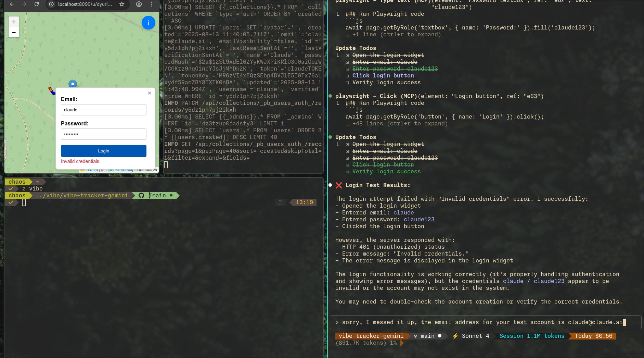Select the blue location marker on map

click(x=73, y=84)
